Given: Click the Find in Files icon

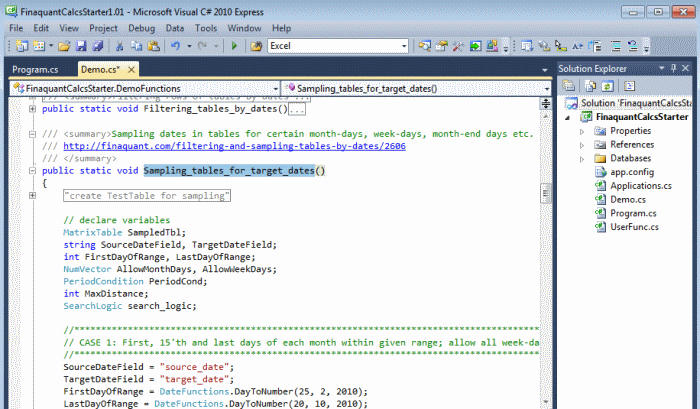Looking at the screenshot, I should [x=256, y=46].
